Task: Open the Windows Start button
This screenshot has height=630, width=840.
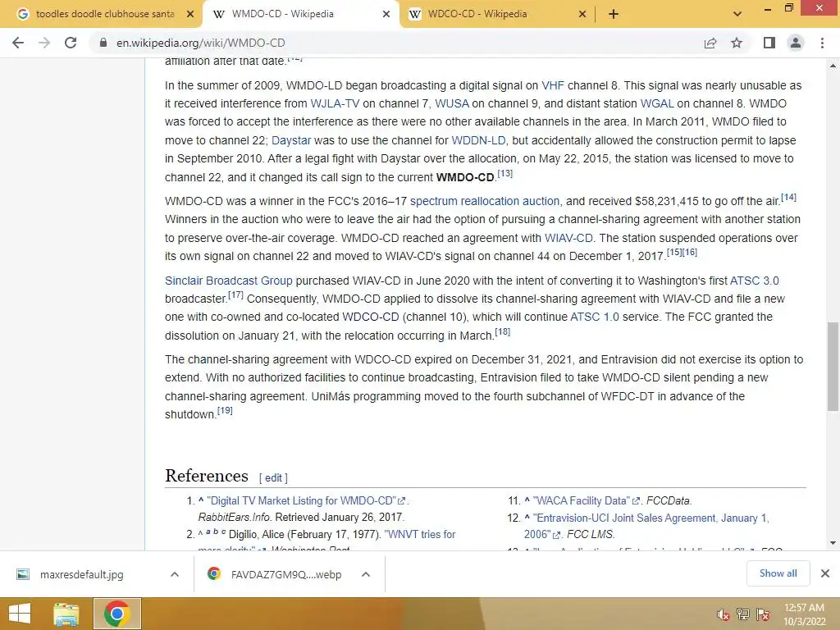Action: [x=20, y=614]
